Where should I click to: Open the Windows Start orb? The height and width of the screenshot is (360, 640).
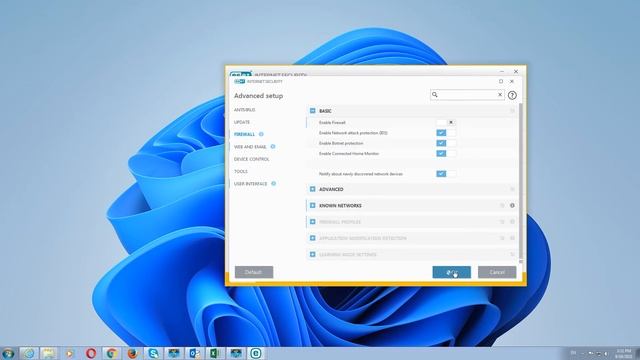(8, 353)
